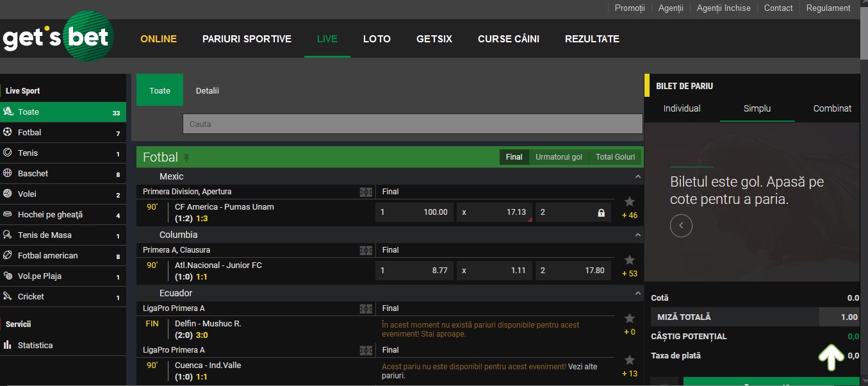Screen dimensions: 868x386
Task: Select the Cricket bat icon
Action: pyautogui.click(x=8, y=296)
